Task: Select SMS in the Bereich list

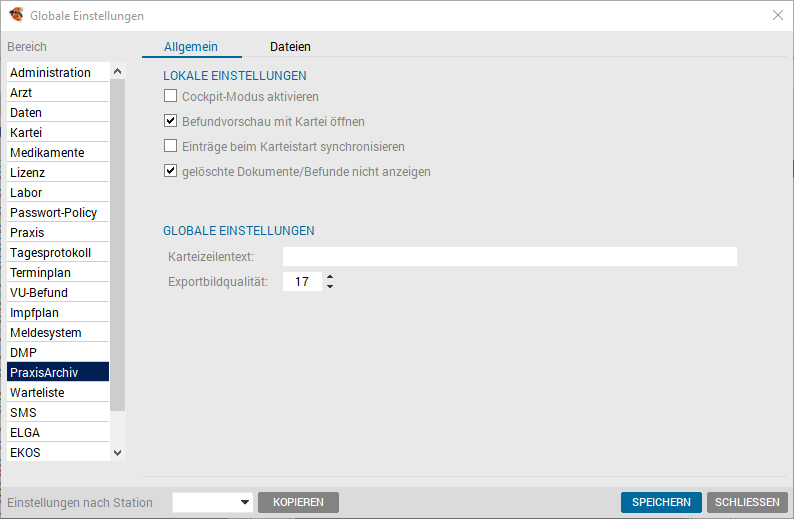Action: [x=58, y=413]
